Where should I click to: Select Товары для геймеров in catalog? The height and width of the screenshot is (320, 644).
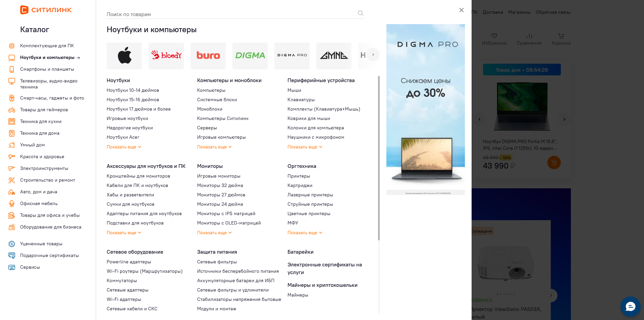click(x=44, y=110)
